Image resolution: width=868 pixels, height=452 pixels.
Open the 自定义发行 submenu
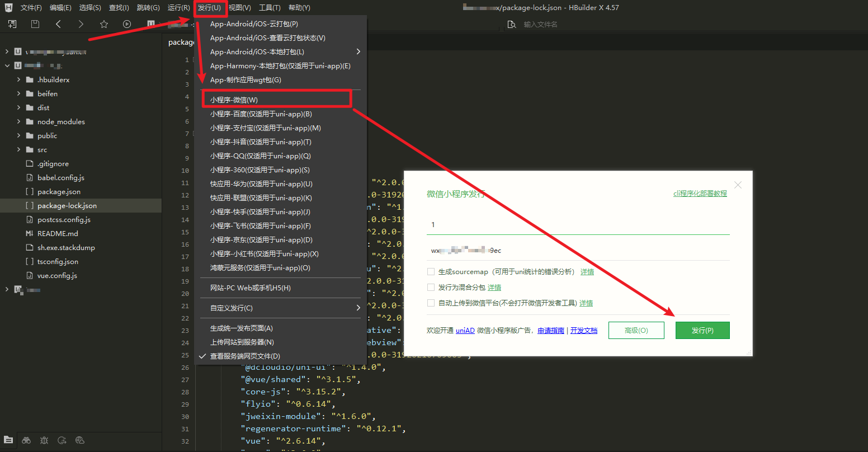point(280,308)
